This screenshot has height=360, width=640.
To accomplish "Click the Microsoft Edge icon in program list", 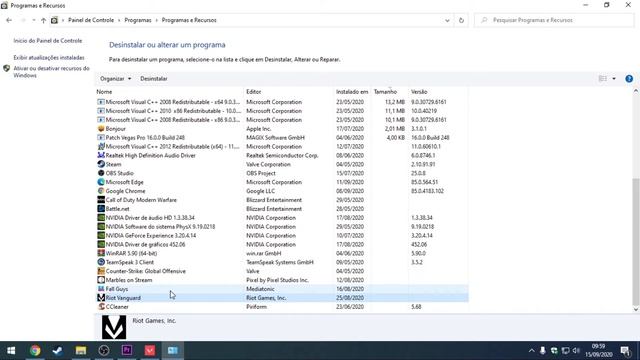I will pos(101,182).
